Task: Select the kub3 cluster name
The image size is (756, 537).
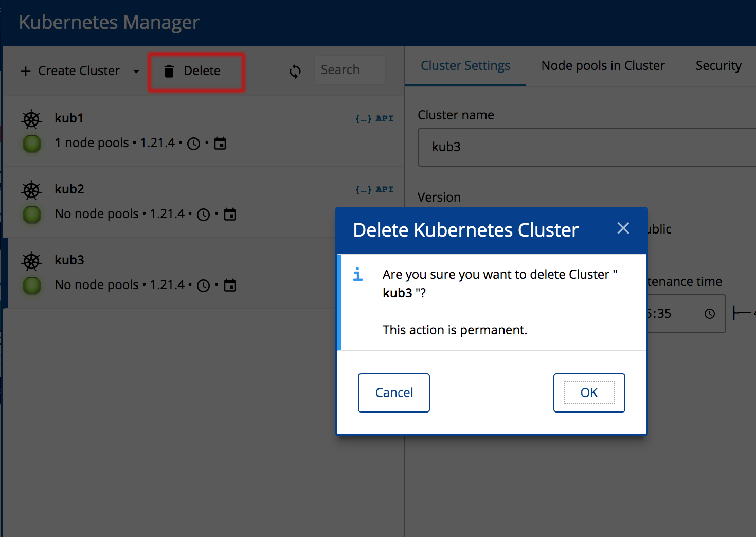Action: click(x=69, y=260)
